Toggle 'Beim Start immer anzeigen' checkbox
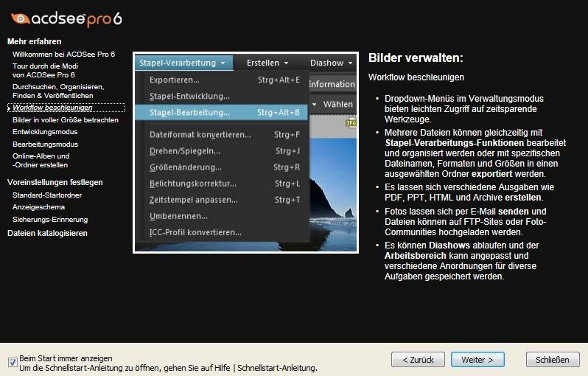 (13, 363)
